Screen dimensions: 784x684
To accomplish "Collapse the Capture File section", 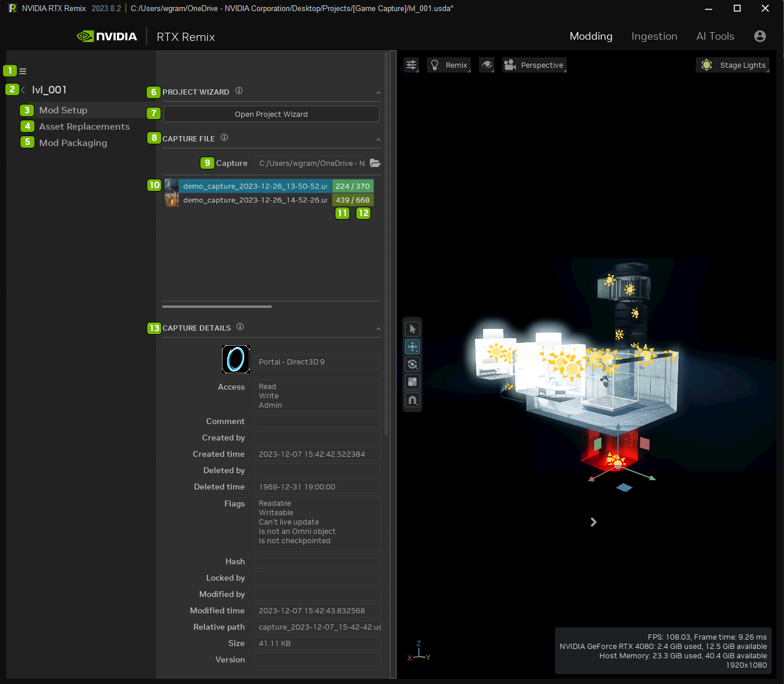I will pos(379,140).
